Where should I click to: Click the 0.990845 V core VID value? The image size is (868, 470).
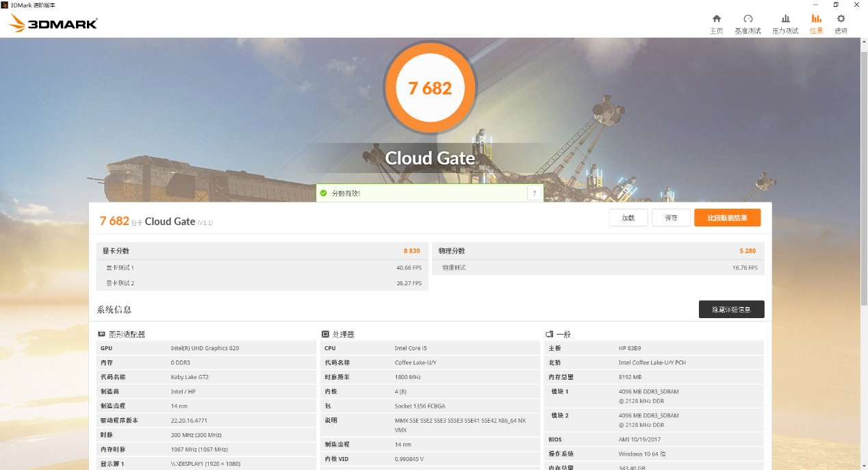coord(409,458)
